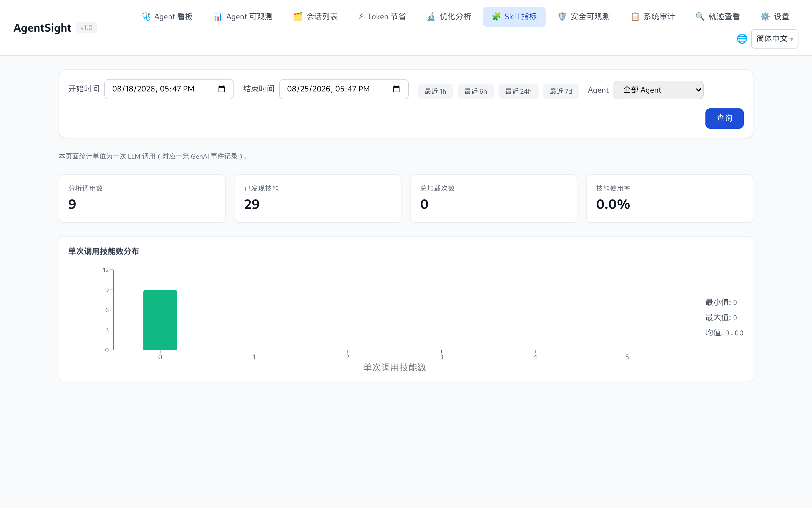The height and width of the screenshot is (508, 812).
Task: Open the 轨迹查看 tab
Action: (x=718, y=17)
